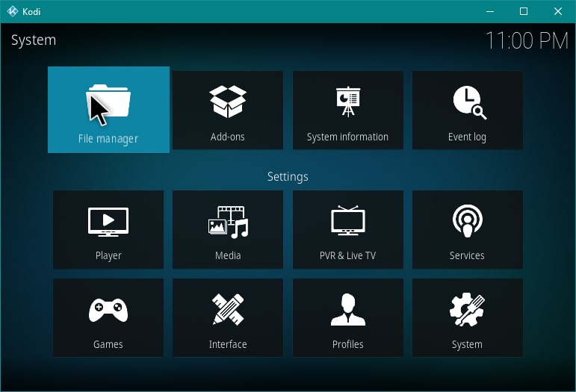The height and width of the screenshot is (392, 576).
Task: Click the Games label text
Action: pyautogui.click(x=108, y=344)
